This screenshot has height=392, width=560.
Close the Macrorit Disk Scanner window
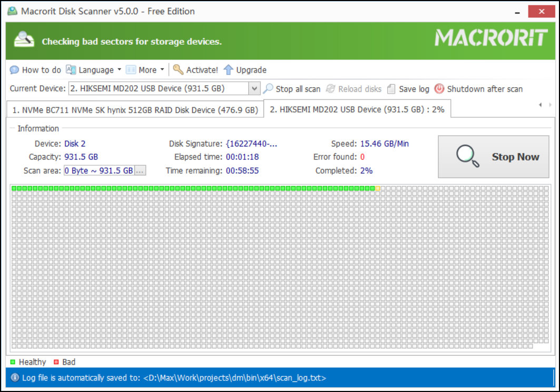pos(542,12)
